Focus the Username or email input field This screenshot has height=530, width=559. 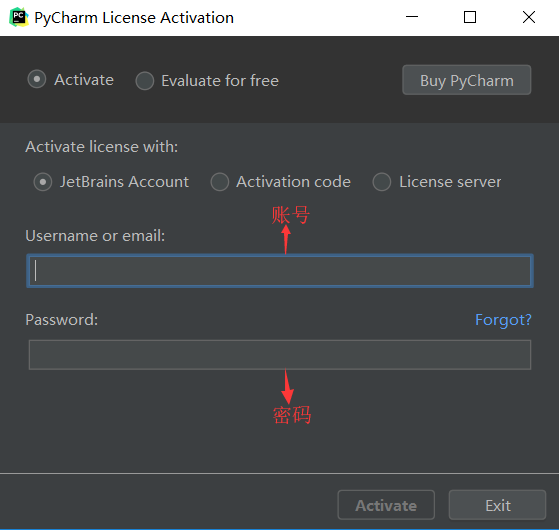click(280, 271)
